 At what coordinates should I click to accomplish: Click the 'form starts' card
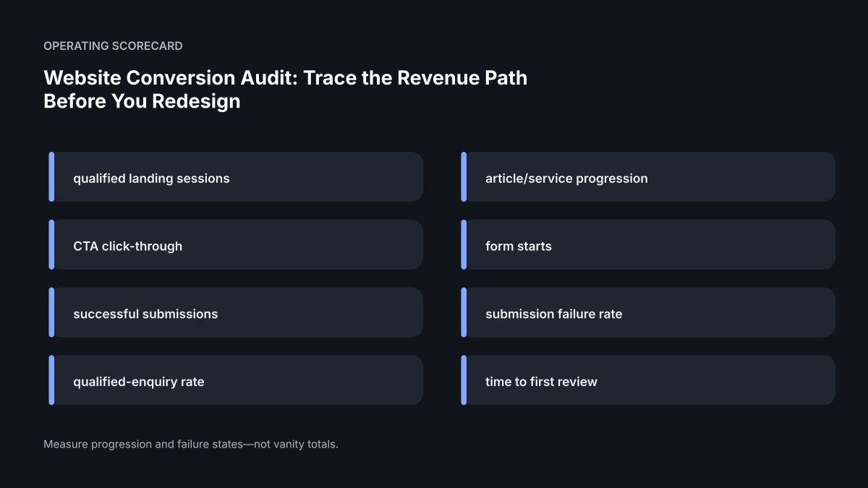coord(648,245)
